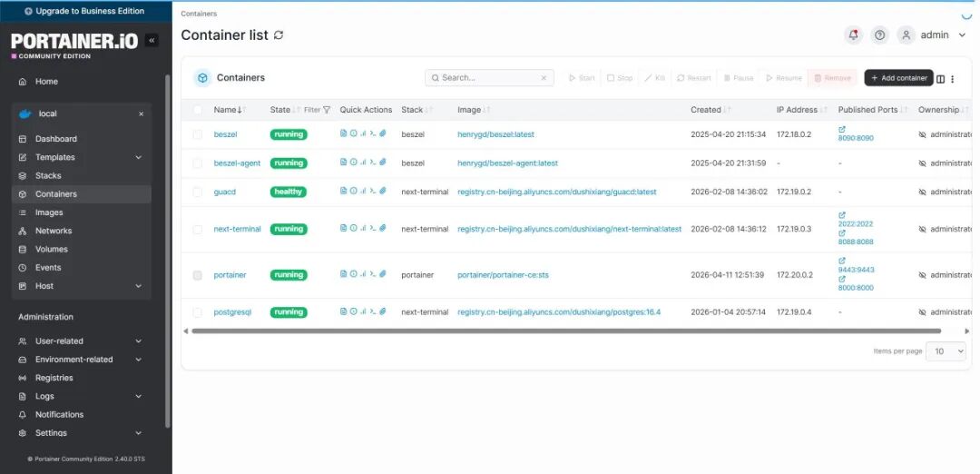
Task: Click the admin user avatar icon
Action: click(906, 35)
